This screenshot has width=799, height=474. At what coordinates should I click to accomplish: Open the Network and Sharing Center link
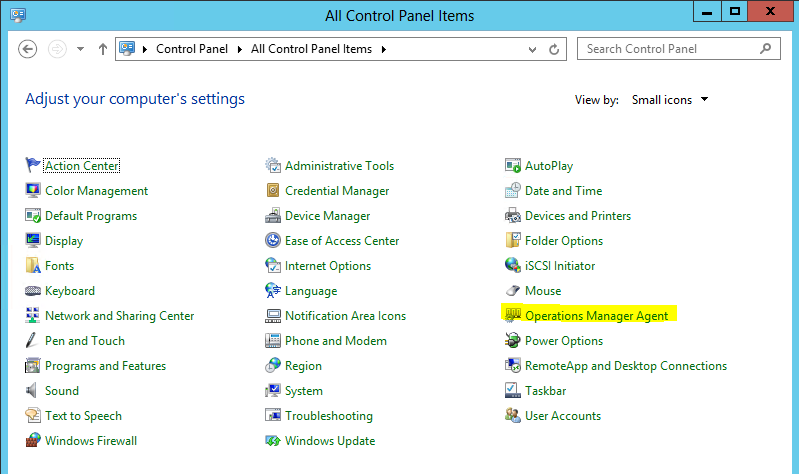(119, 316)
